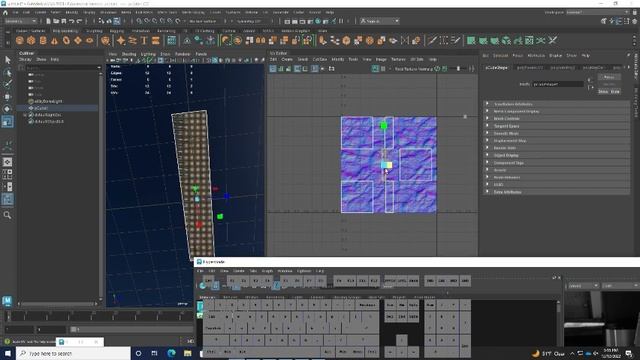Switch to Rigging shelf tab

[117, 31]
